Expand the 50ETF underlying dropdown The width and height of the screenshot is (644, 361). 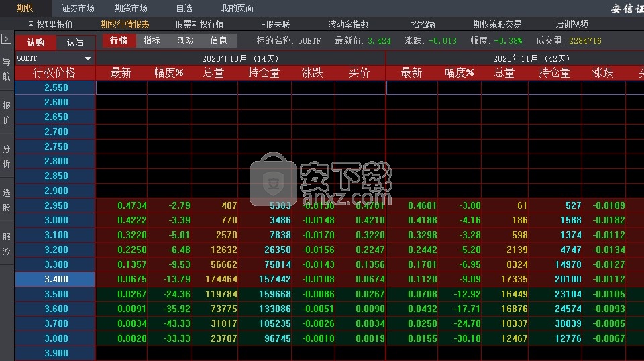(x=87, y=58)
